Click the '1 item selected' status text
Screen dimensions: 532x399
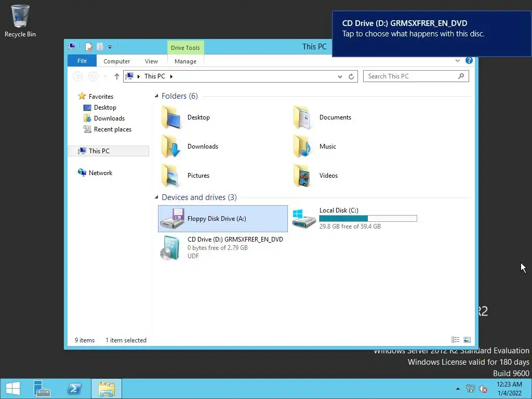tap(126, 340)
